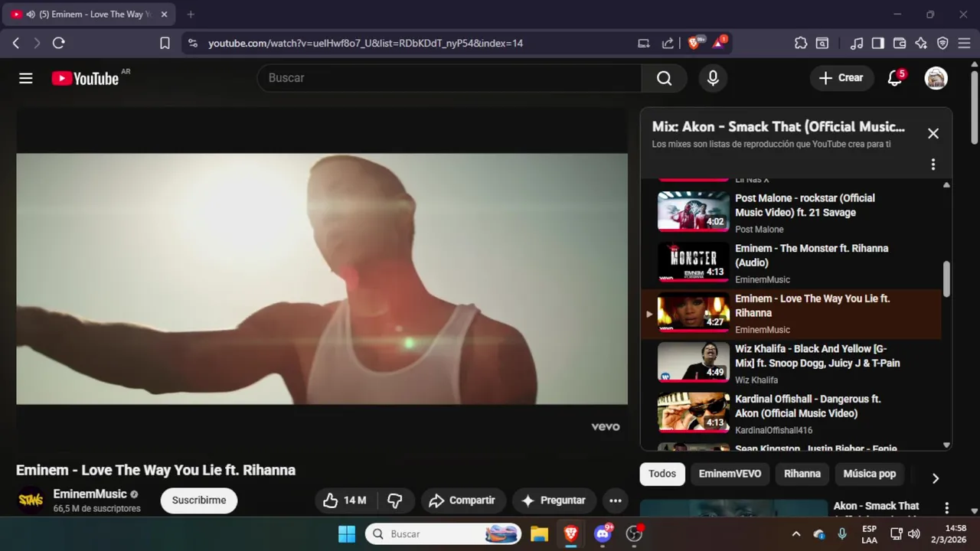The image size is (980, 551).
Task: Open Brave Shields lion icon
Action: (x=695, y=43)
